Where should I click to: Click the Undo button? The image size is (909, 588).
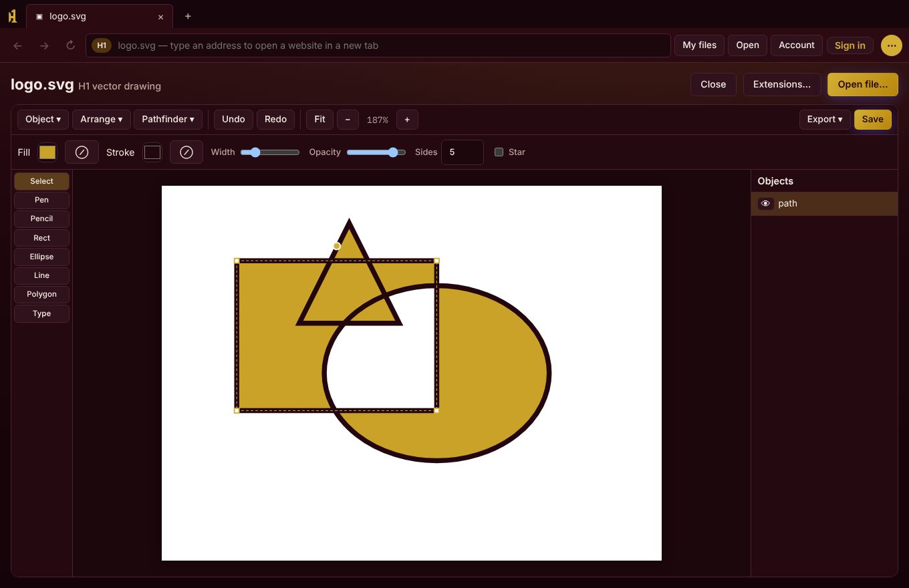click(x=233, y=120)
